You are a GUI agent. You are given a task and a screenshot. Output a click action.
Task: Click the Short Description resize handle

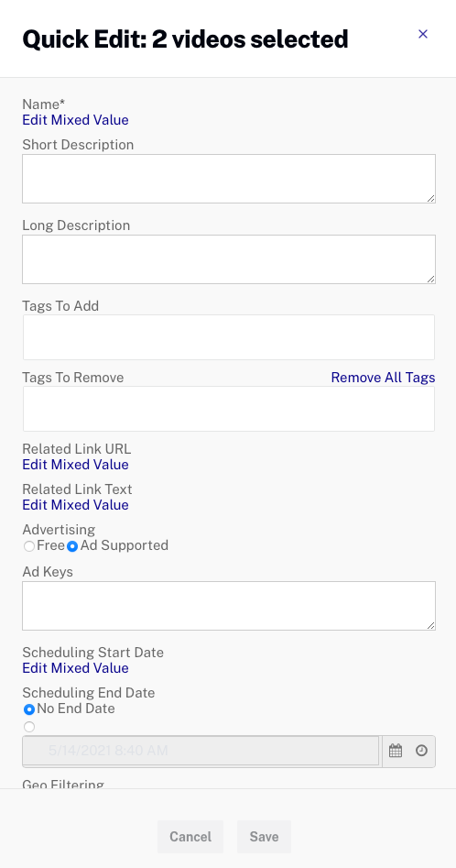430,198
